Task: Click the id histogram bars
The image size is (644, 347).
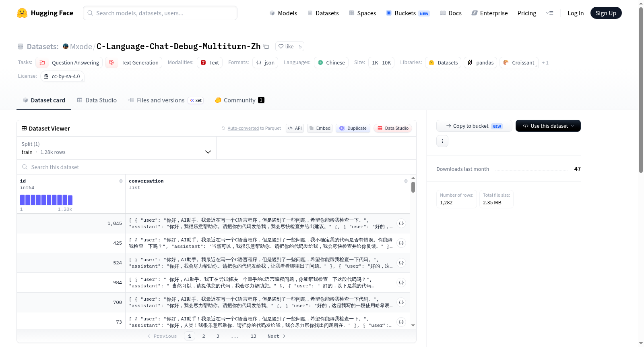Action: tap(46, 200)
